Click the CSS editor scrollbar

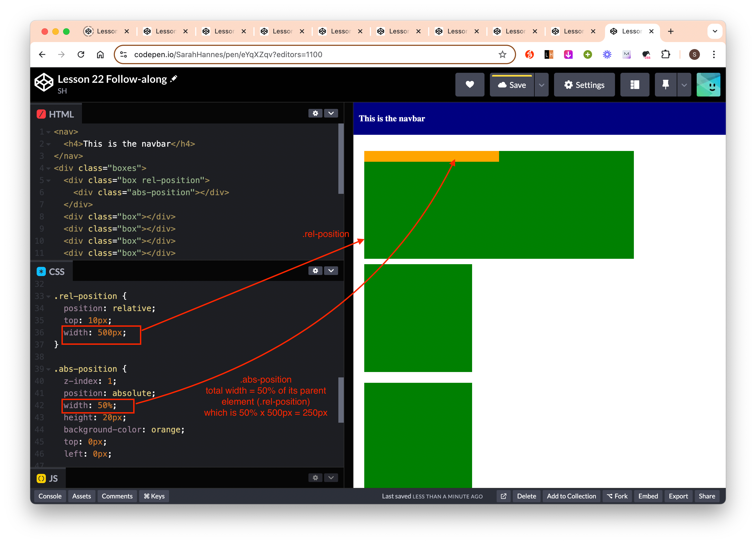point(341,400)
